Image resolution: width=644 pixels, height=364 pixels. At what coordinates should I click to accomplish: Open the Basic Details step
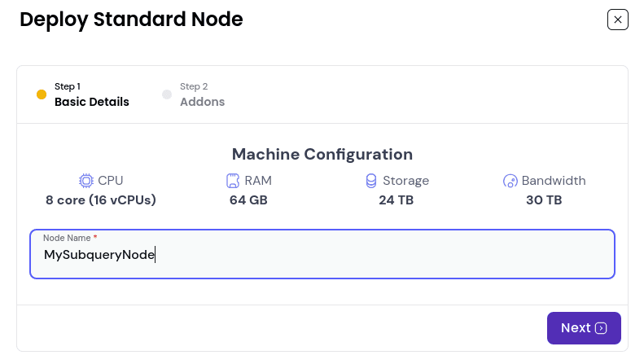point(91,102)
